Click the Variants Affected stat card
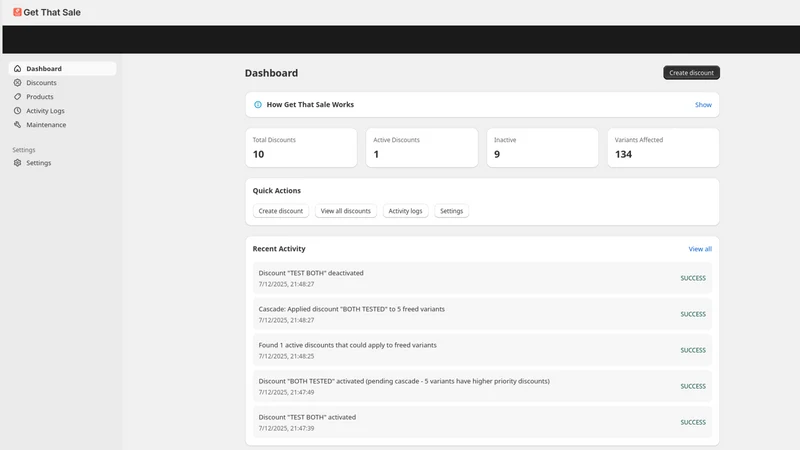 click(663, 147)
